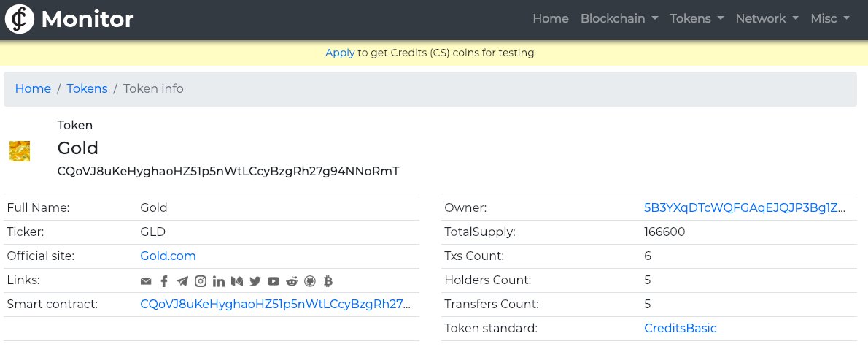Open the Medium link icon

(237, 281)
